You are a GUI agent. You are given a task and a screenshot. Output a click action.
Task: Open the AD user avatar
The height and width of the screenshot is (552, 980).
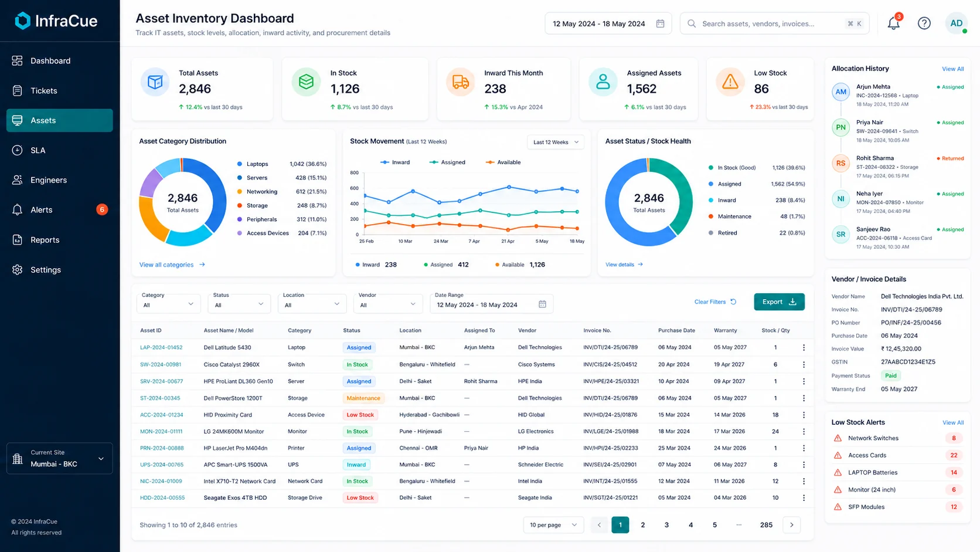pos(956,23)
